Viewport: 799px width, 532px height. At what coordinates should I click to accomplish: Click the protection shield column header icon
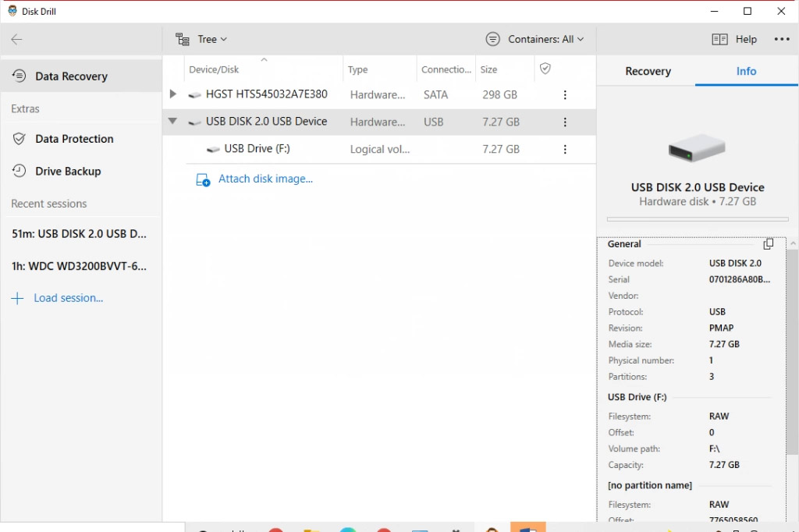click(x=545, y=69)
